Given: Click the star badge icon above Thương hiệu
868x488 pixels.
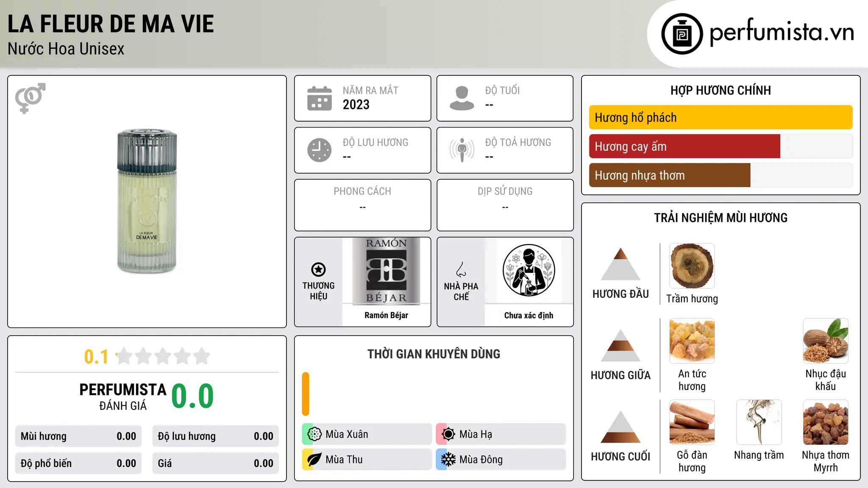Looking at the screenshot, I should [318, 269].
